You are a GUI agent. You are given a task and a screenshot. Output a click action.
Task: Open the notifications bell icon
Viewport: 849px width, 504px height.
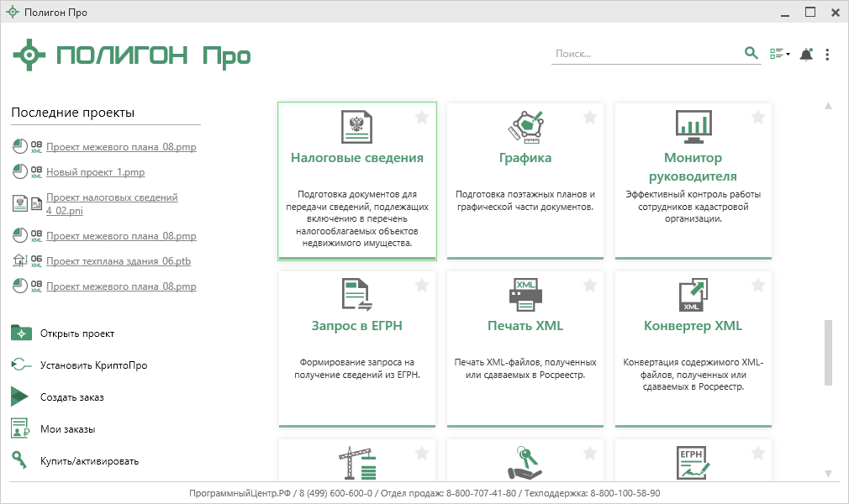pos(806,55)
